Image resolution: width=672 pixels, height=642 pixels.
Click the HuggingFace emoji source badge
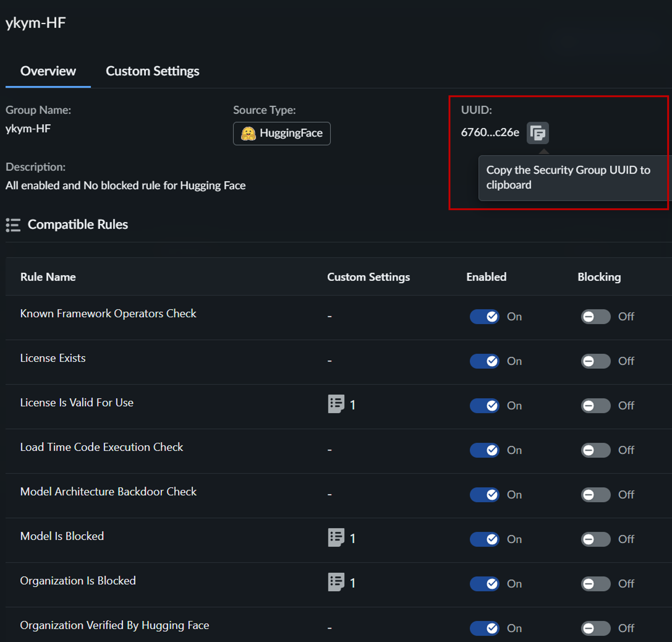point(282,134)
